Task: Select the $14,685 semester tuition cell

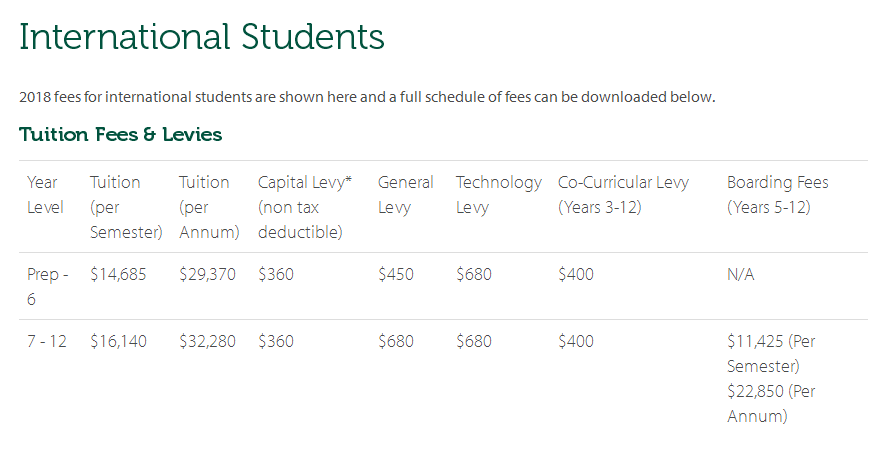Action: pos(118,274)
